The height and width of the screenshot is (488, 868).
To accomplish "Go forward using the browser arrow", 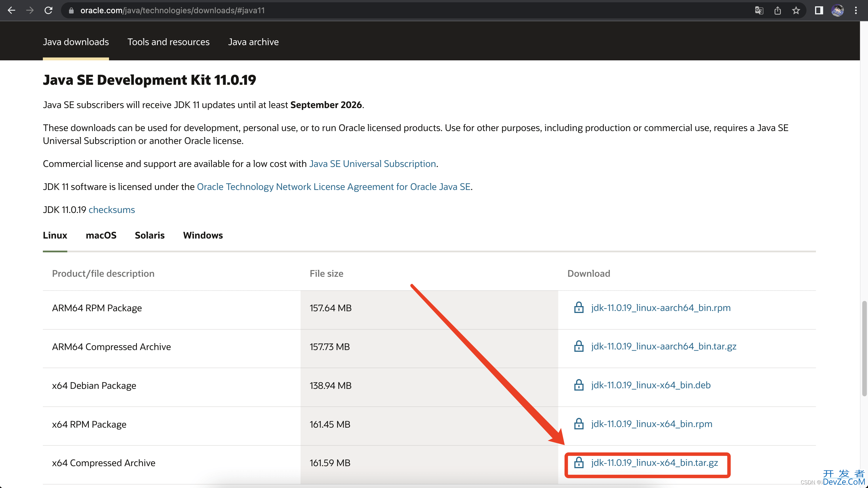I will pos(30,10).
